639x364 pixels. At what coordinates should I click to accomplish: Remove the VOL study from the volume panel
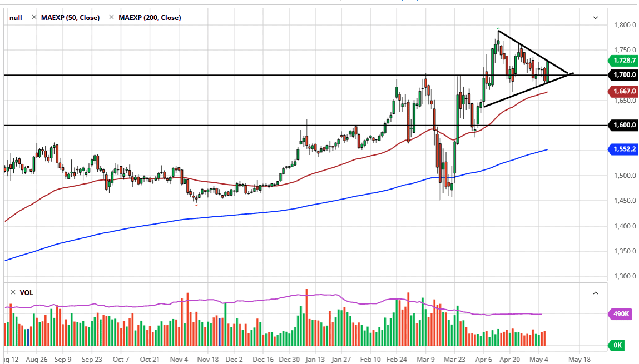pyautogui.click(x=12, y=292)
